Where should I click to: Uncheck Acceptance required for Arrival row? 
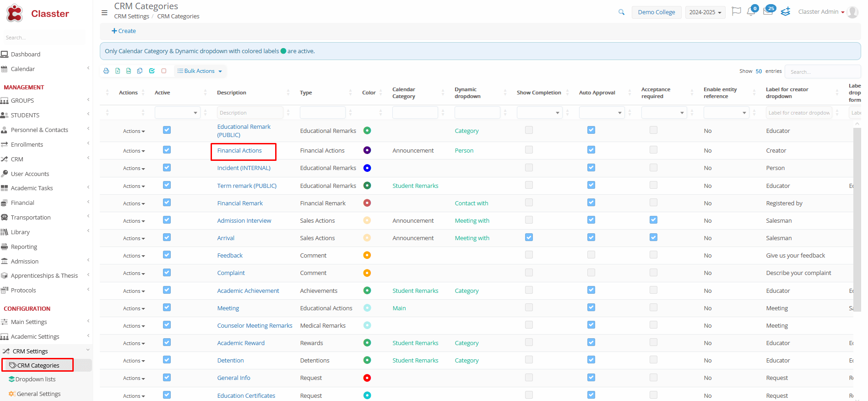653,237
